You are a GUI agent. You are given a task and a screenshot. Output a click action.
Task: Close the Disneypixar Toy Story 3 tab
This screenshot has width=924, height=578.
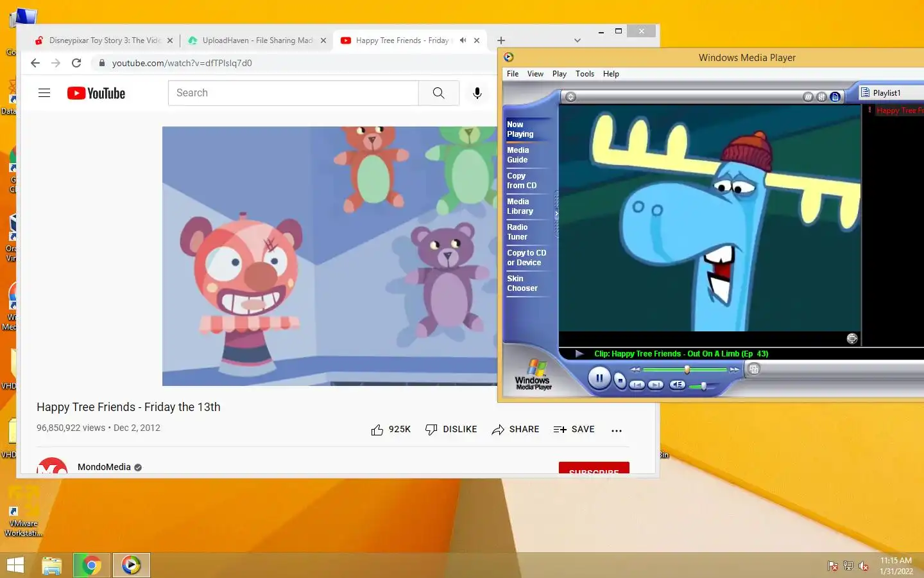tap(170, 40)
